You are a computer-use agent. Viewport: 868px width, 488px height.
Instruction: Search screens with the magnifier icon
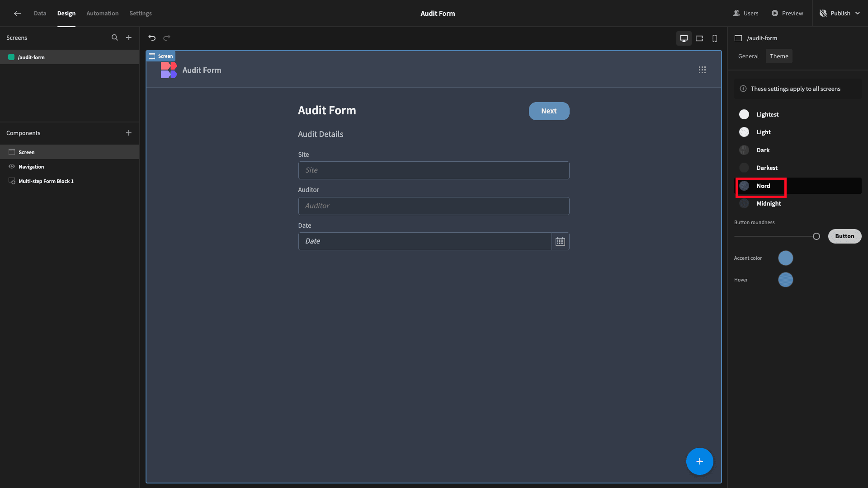coord(115,38)
